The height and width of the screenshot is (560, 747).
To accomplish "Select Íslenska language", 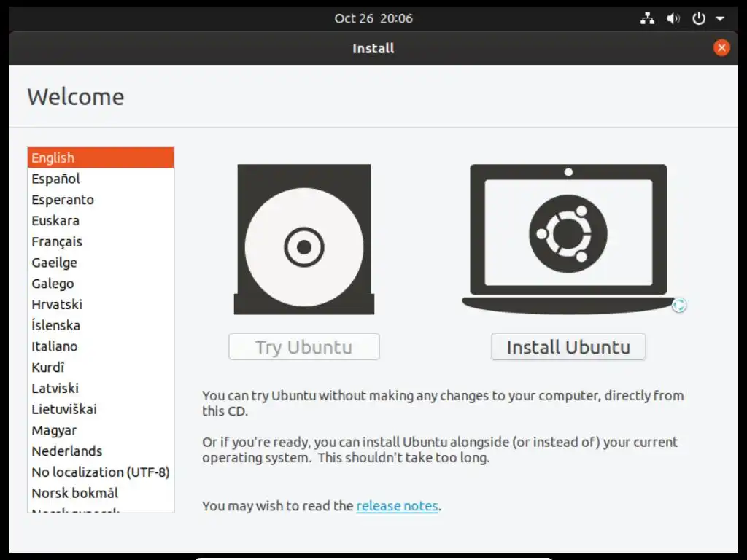I will pyautogui.click(x=101, y=325).
